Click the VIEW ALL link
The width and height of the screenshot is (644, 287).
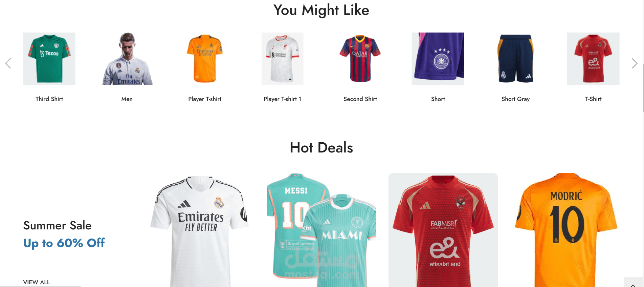(37, 282)
